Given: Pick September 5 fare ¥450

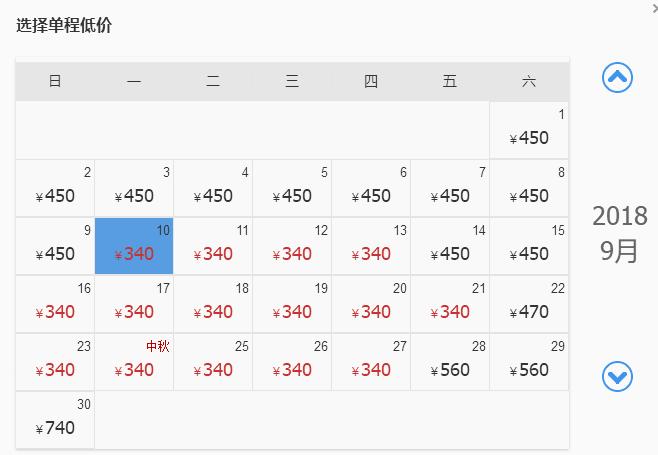Looking at the screenshot, I should (292, 188).
